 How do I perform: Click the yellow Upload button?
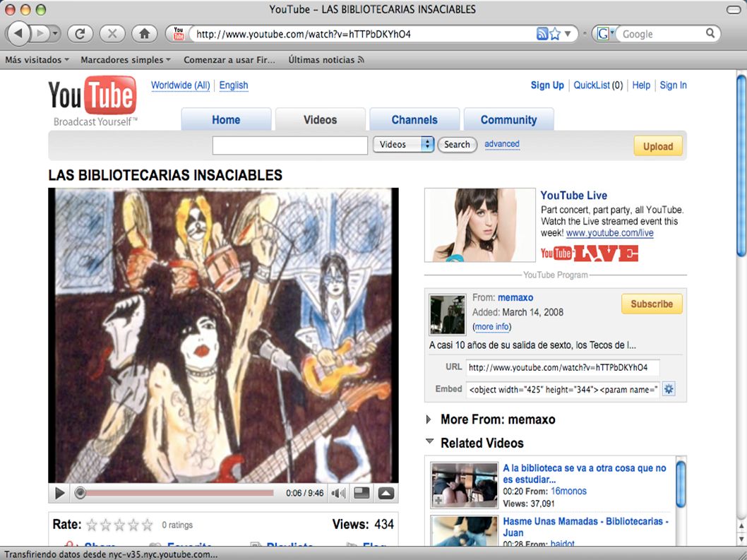(658, 146)
